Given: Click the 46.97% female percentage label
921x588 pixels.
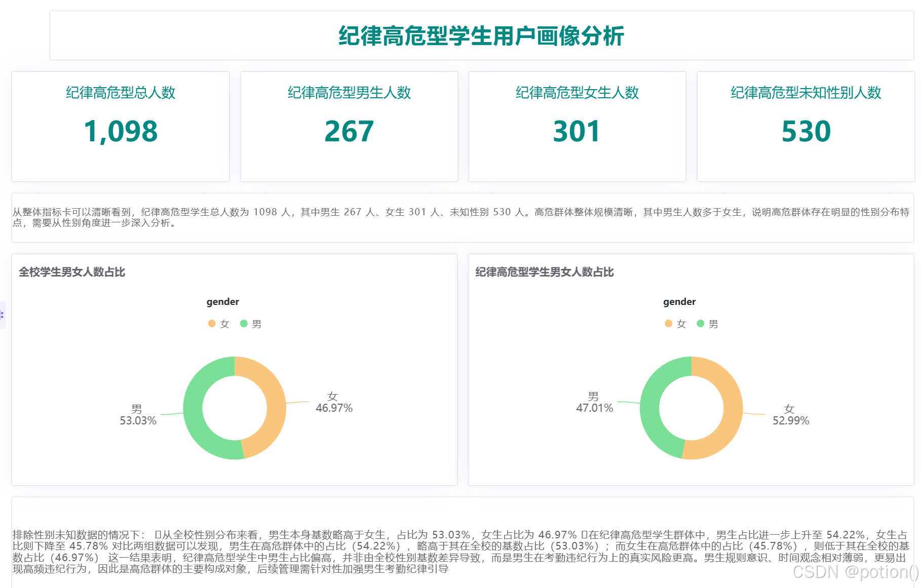Looking at the screenshot, I should (334, 408).
